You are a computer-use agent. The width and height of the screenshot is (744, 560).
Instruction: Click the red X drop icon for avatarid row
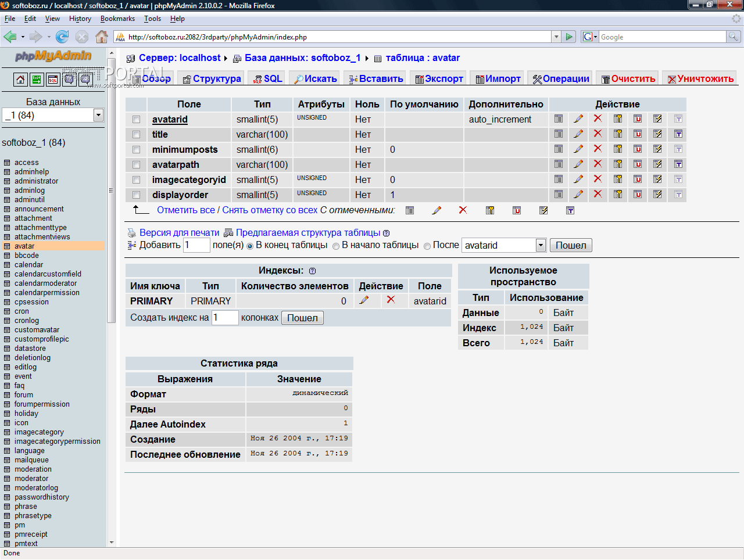(x=598, y=119)
